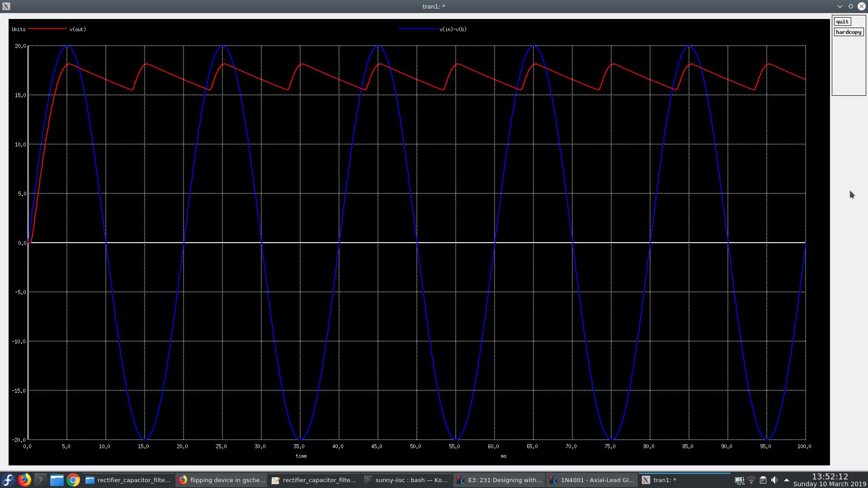
Task: Expand hidden system tray icons arrow
Action: 786,480
